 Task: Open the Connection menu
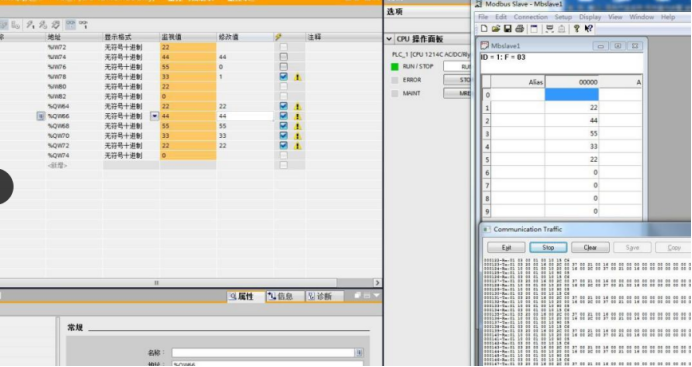(530, 17)
